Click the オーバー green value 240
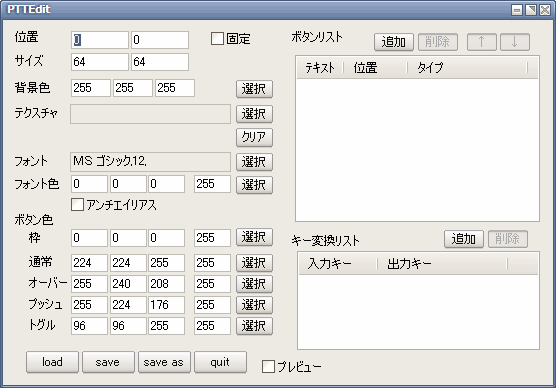 coord(128,284)
